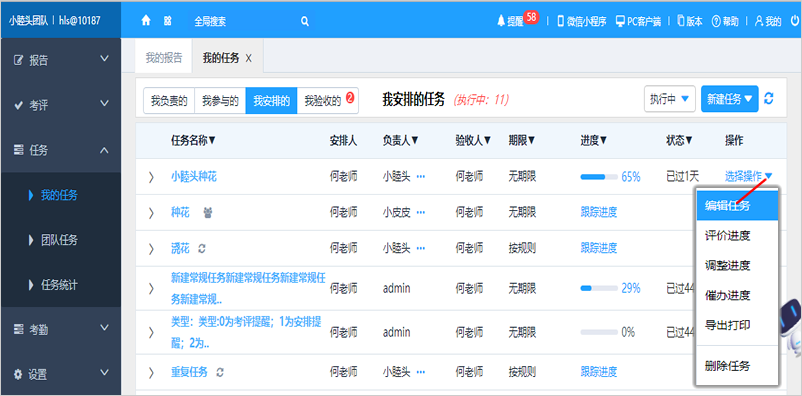Expand row of 新建常规任务 task
This screenshot has height=396, width=802.
(151, 289)
